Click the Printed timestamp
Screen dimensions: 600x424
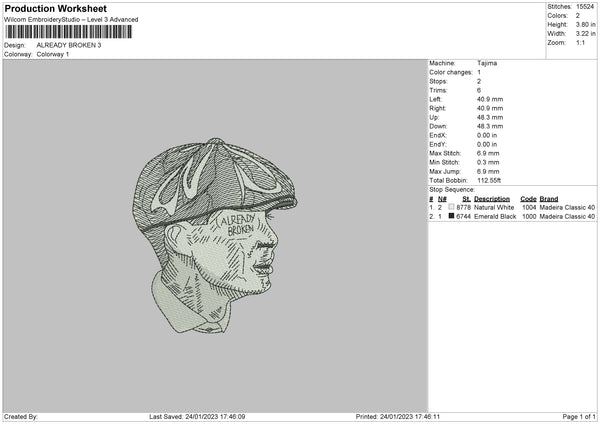click(398, 416)
